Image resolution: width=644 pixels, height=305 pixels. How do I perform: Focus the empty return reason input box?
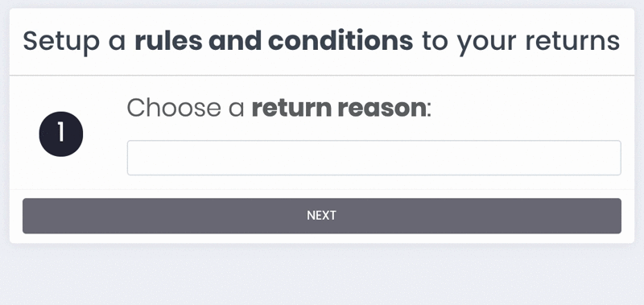coord(374,158)
